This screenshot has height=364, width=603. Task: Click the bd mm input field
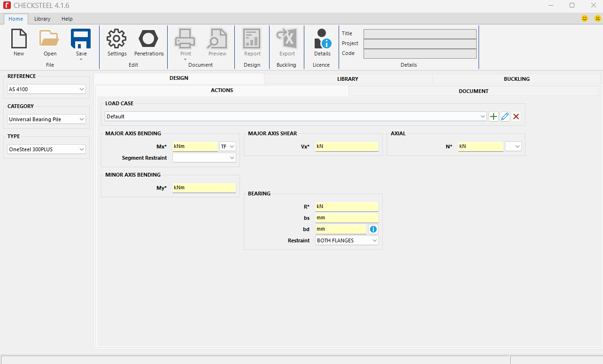tap(341, 229)
